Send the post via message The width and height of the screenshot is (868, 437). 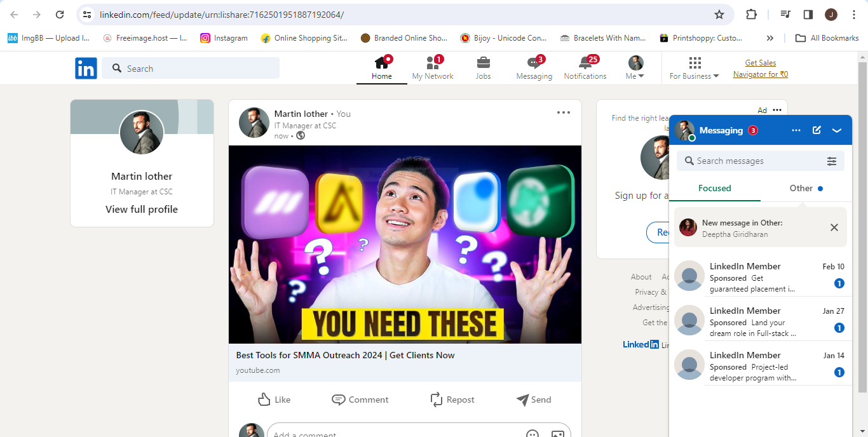click(x=534, y=400)
